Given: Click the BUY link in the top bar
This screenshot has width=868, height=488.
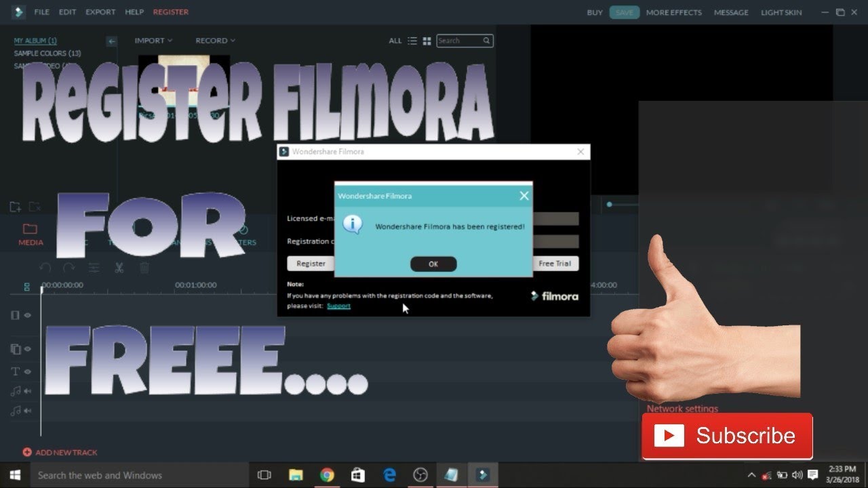Looking at the screenshot, I should (595, 12).
